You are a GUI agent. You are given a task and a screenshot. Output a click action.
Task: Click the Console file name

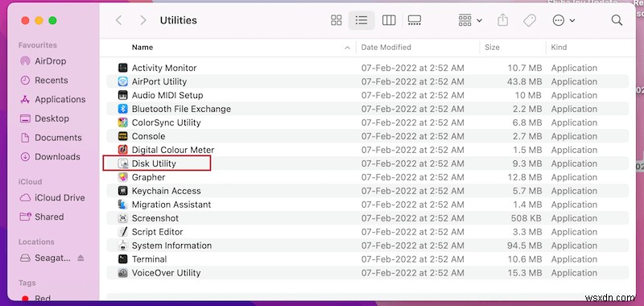[148, 136]
